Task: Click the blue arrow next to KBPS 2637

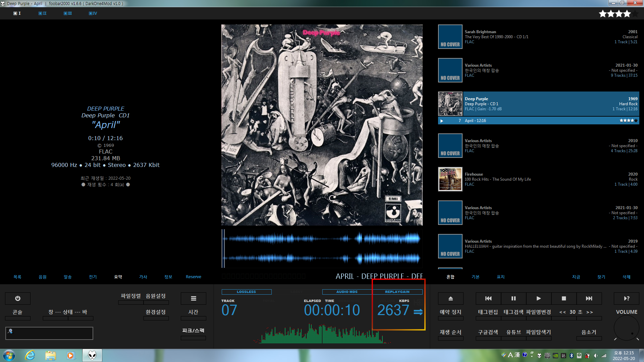Action: pyautogui.click(x=418, y=312)
